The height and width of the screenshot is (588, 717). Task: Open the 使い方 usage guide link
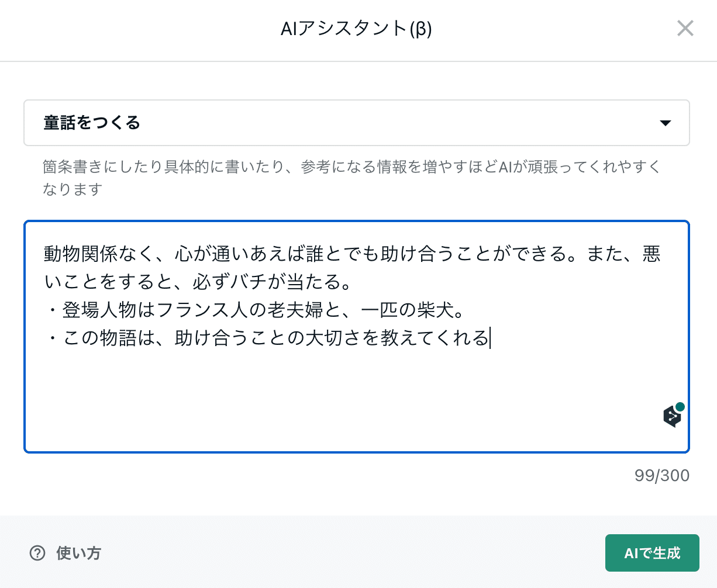pos(78,553)
